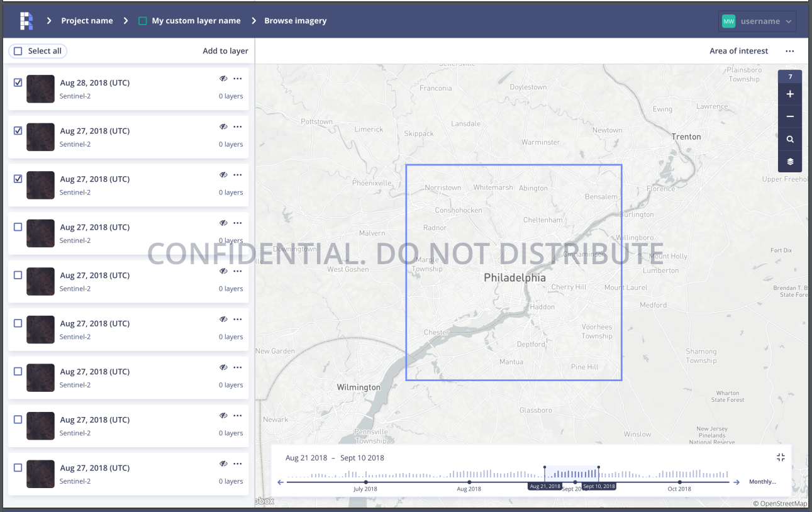Open the OpenStreetMap attribution link

point(780,503)
